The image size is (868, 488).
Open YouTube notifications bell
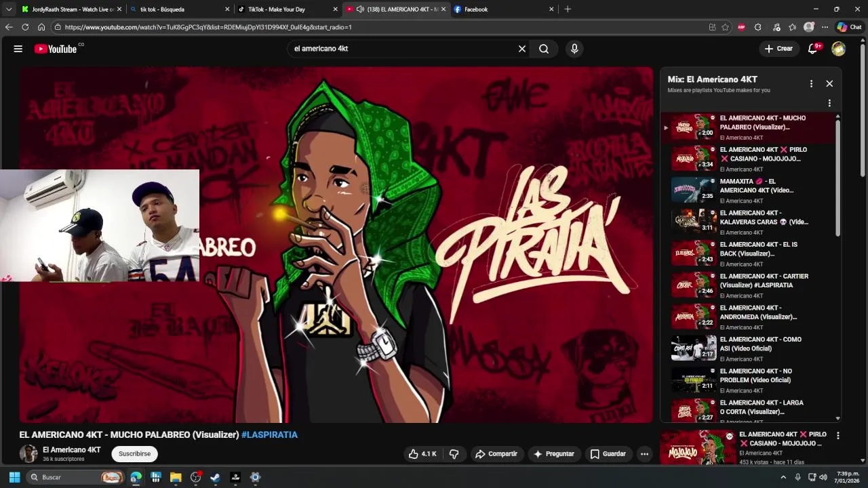(x=813, y=49)
